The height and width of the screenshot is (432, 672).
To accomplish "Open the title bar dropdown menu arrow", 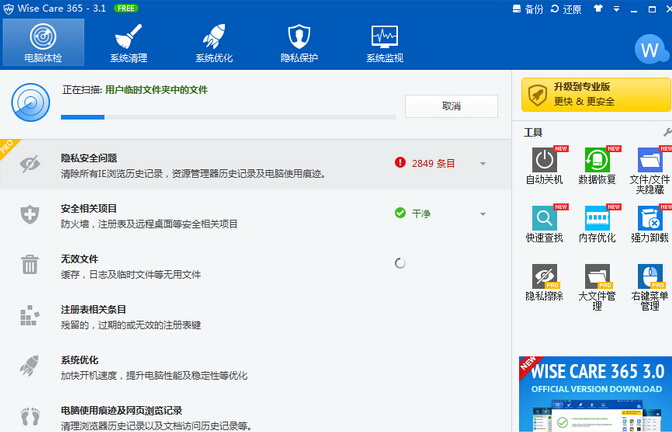I will [616, 9].
